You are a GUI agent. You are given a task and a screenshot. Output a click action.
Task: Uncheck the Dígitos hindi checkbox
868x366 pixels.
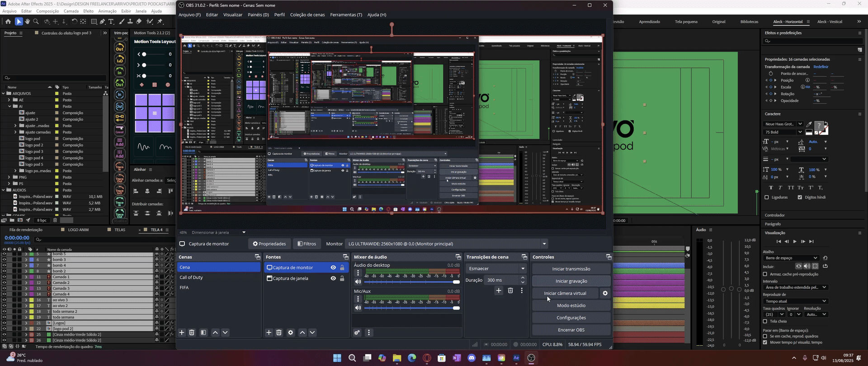(800, 197)
